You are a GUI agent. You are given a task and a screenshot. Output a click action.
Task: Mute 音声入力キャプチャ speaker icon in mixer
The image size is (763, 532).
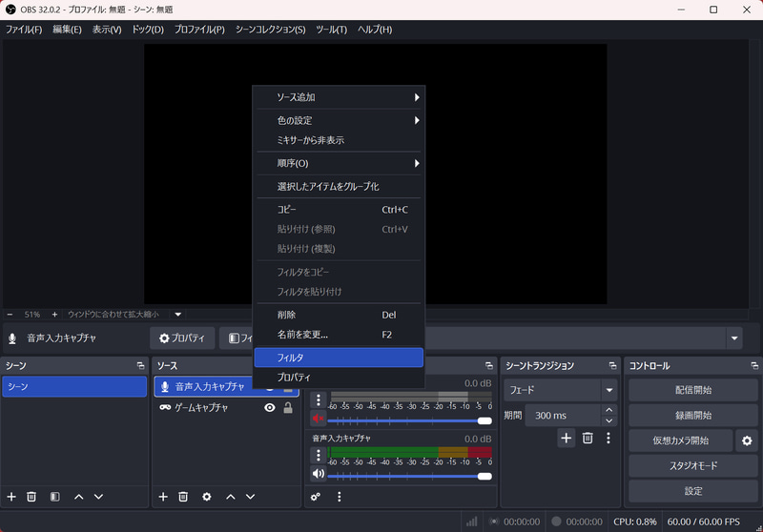click(319, 473)
